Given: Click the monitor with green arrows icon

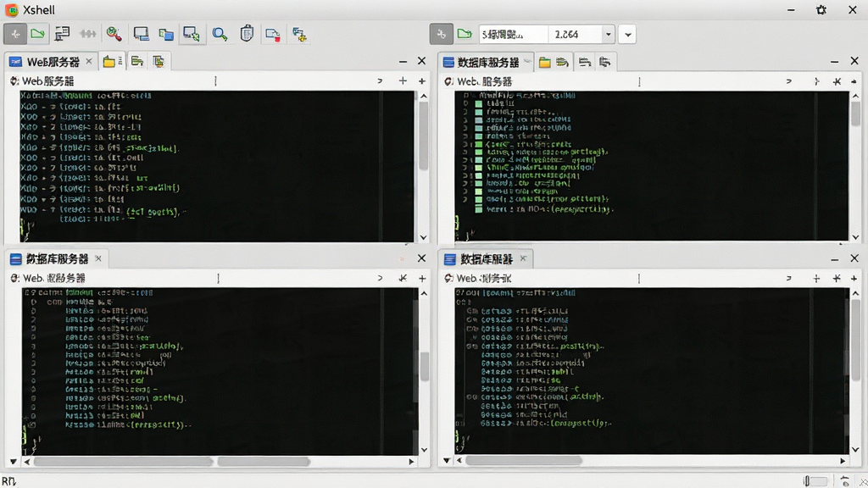Looking at the screenshot, I should tap(192, 34).
